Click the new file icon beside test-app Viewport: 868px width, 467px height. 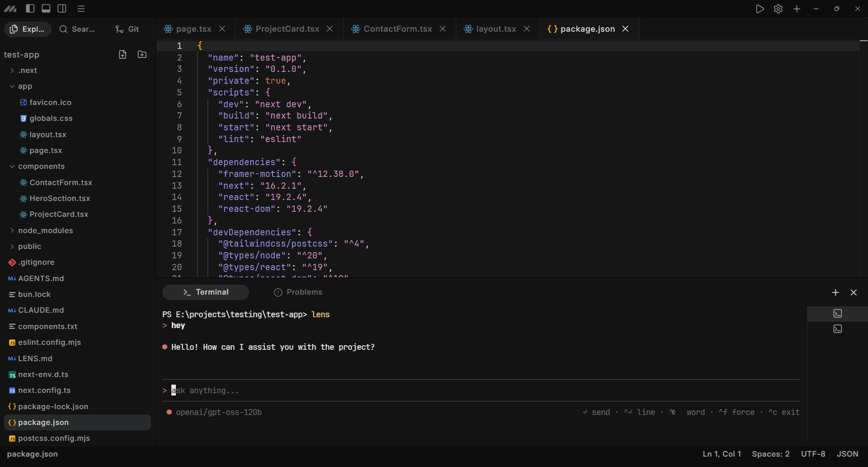coord(123,55)
